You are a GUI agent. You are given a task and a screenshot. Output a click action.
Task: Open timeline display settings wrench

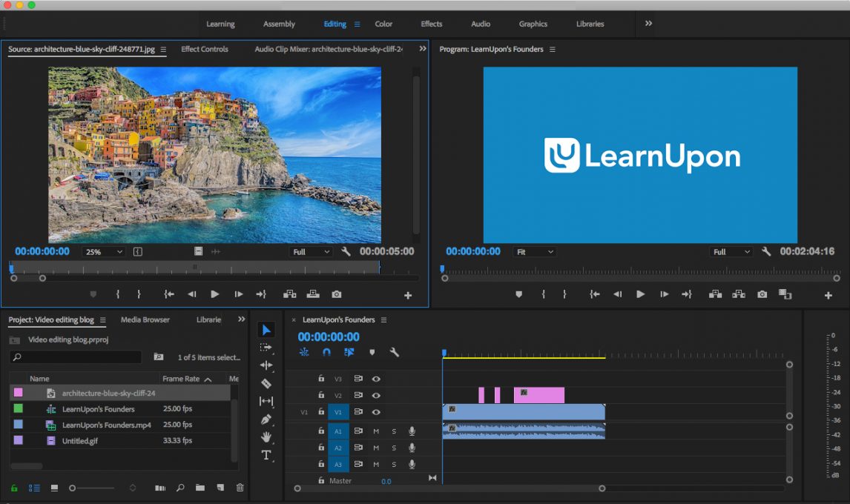tap(395, 352)
